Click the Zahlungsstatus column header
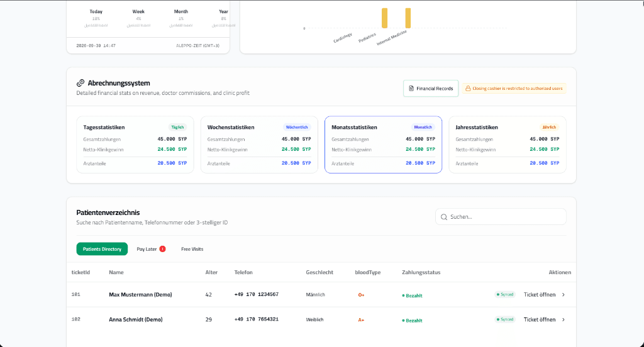Viewport: 644px width, 347px height. (x=421, y=272)
